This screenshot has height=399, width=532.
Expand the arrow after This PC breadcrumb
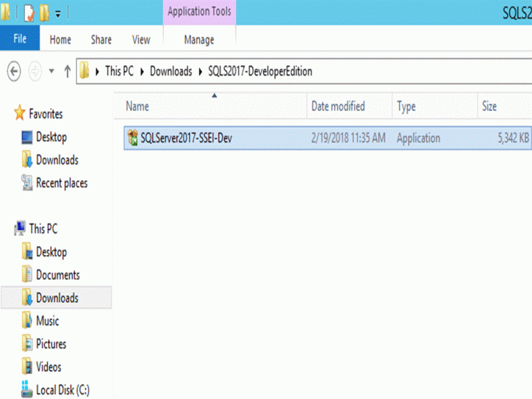(x=142, y=71)
